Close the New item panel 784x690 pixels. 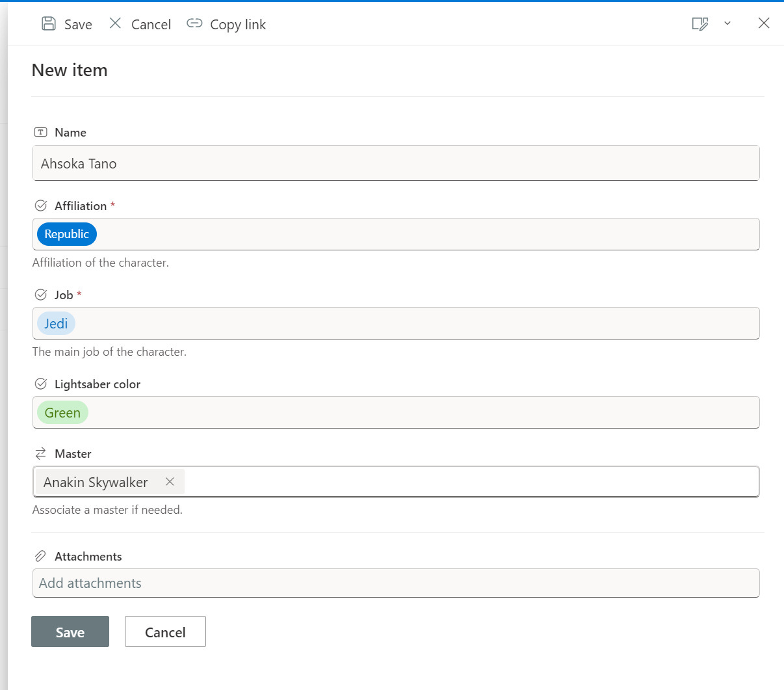[764, 23]
